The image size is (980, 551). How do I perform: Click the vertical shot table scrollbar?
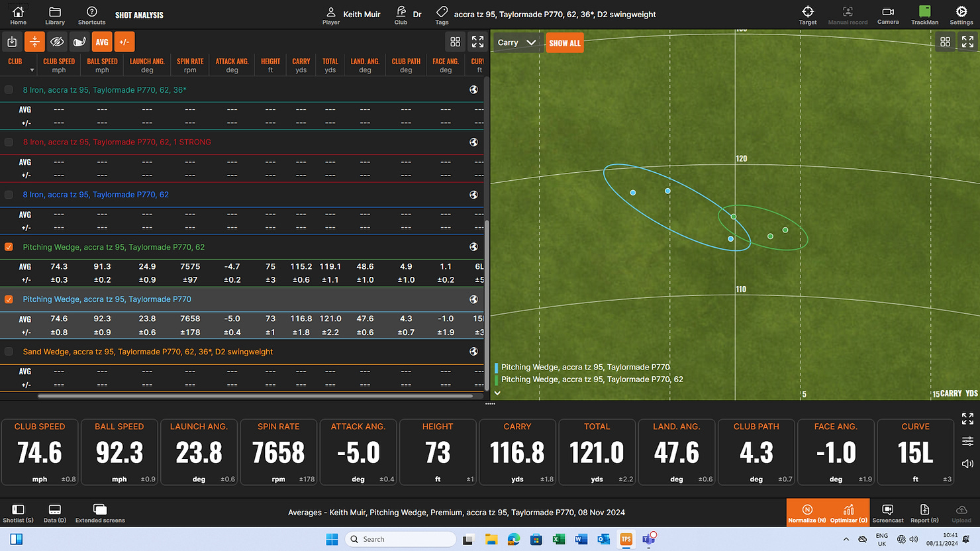point(487,305)
